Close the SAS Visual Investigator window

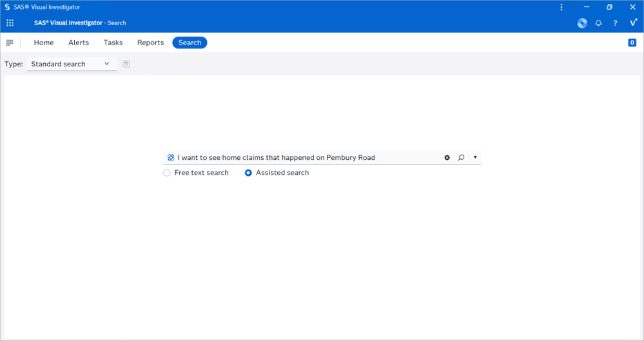pyautogui.click(x=632, y=7)
